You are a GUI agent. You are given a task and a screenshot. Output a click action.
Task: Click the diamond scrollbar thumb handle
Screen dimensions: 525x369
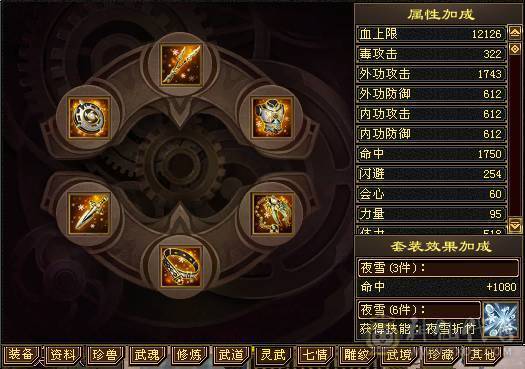click(515, 49)
